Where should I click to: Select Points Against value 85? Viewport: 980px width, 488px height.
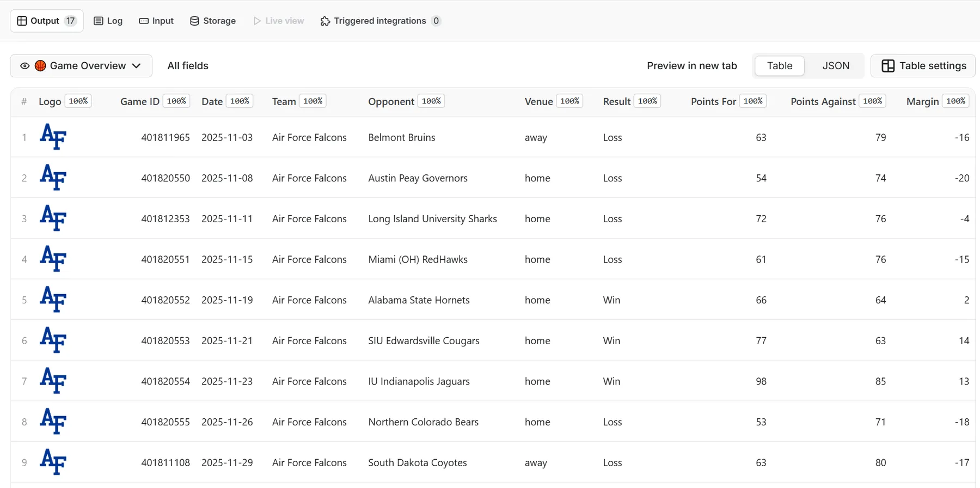(880, 381)
